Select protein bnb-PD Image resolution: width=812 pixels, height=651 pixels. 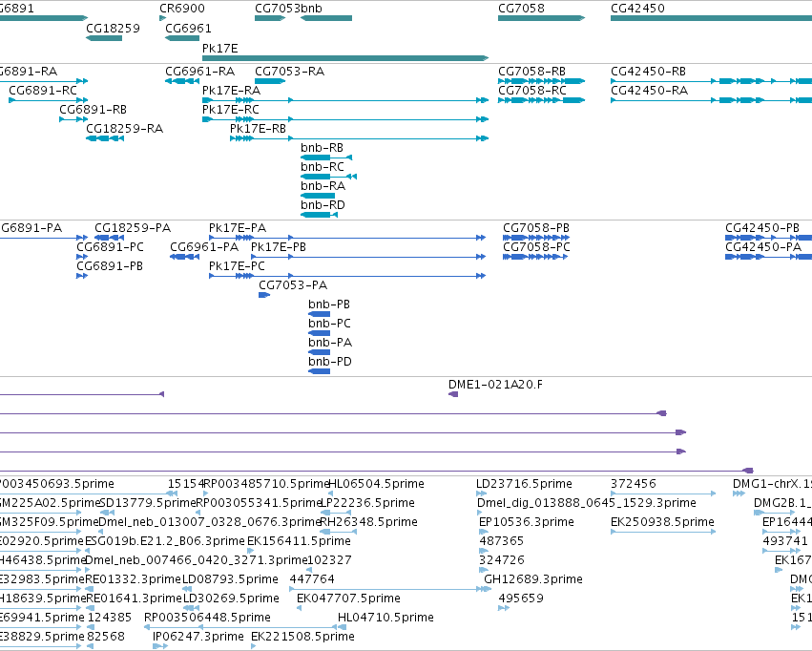tap(319, 371)
